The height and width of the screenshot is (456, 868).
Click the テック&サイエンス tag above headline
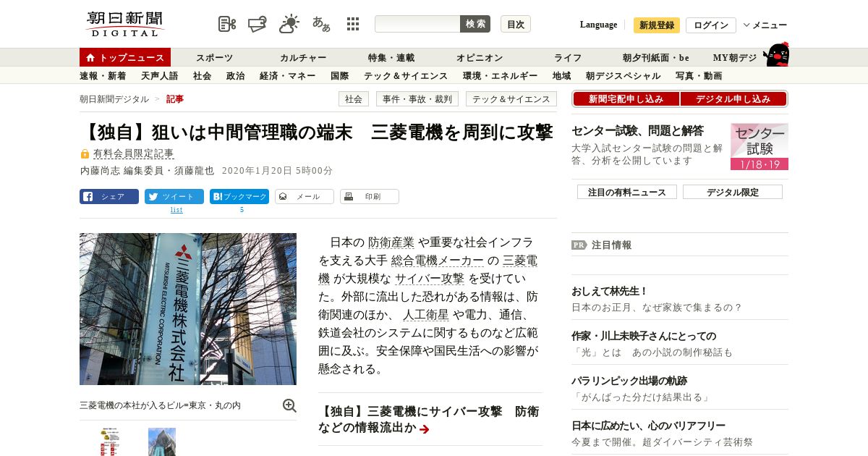[x=511, y=99]
